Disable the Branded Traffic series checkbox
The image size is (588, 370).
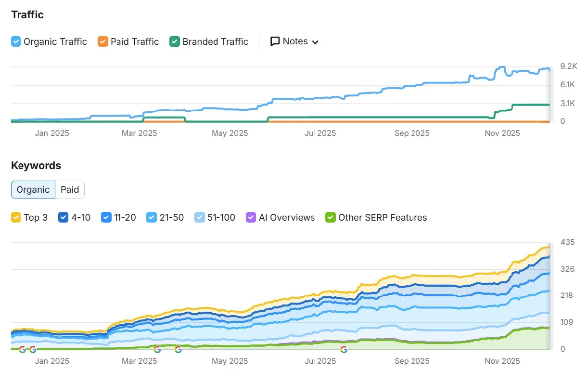175,41
